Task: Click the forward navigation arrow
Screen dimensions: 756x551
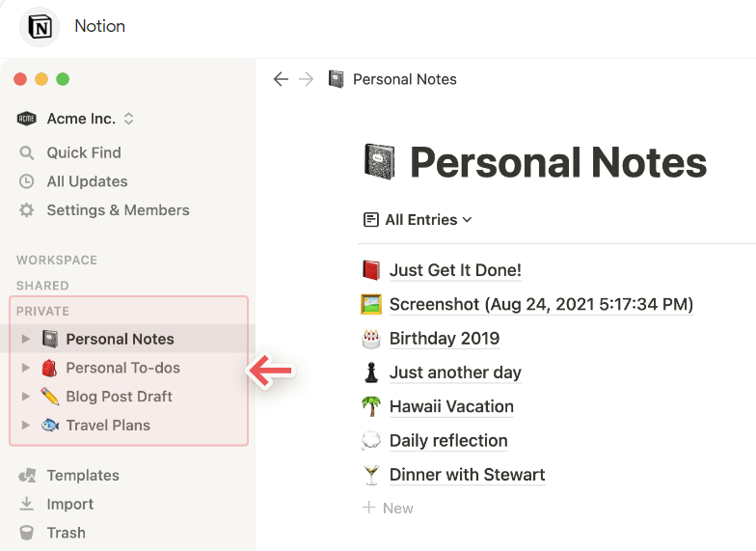Action: coord(307,79)
